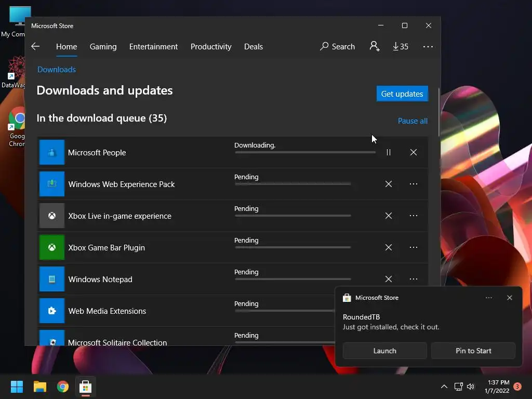Switch to the Gaming tab
Screen dimensions: 532x399
103,46
